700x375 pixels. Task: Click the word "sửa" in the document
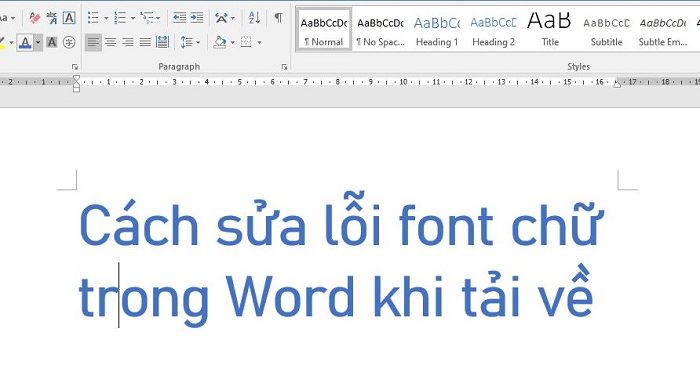[261, 223]
